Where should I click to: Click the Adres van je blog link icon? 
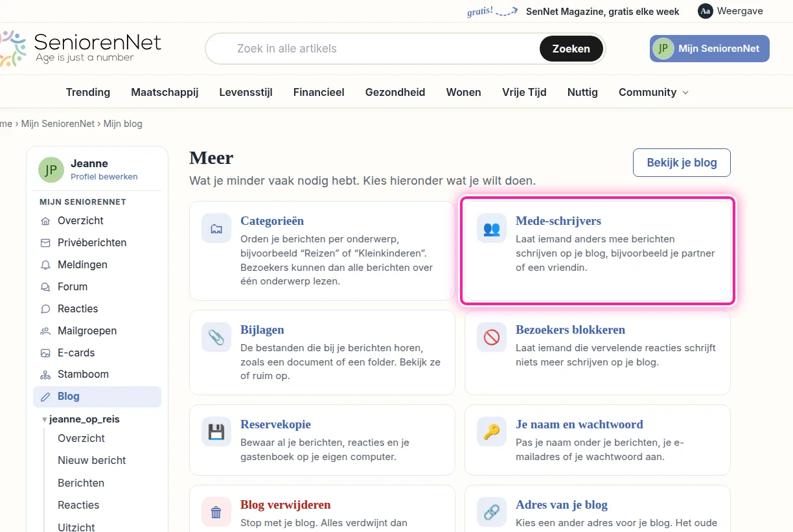[x=492, y=512]
